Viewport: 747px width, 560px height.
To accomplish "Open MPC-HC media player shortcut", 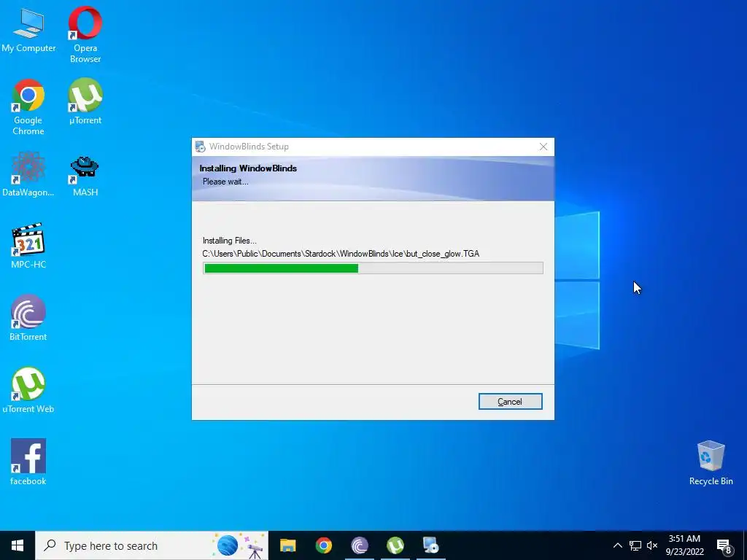I will click(x=28, y=246).
